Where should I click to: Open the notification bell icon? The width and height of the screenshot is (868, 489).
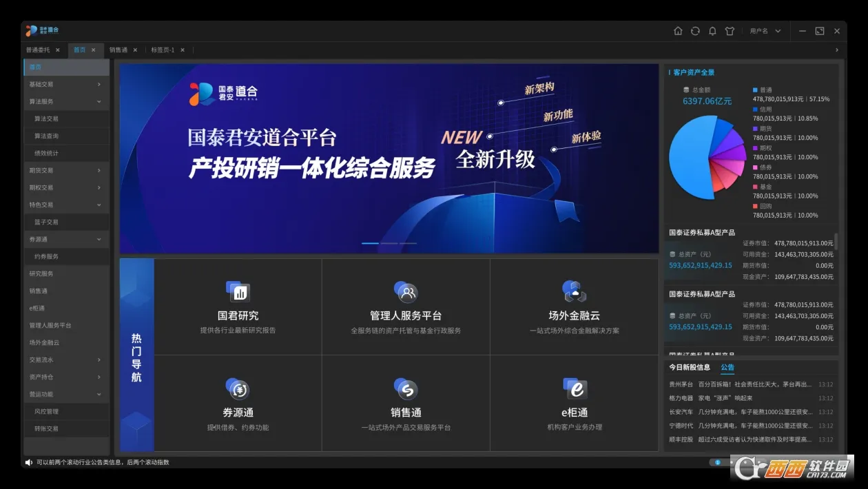click(712, 31)
